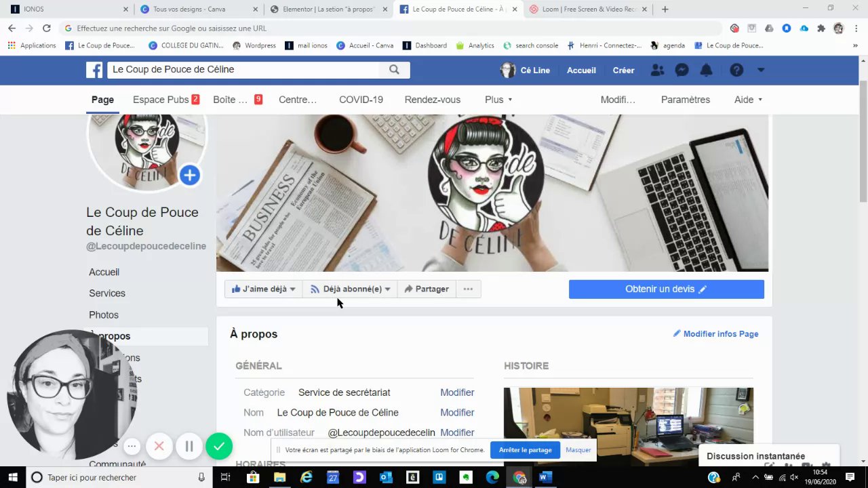Open notifications bell in Facebook header
Screen dimensions: 868x488
pyautogui.click(x=706, y=70)
